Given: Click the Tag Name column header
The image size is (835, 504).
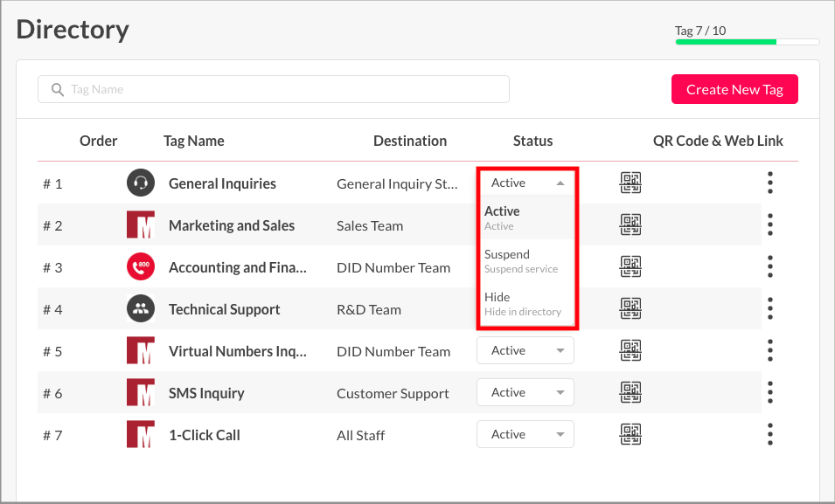Looking at the screenshot, I should coord(194,141).
